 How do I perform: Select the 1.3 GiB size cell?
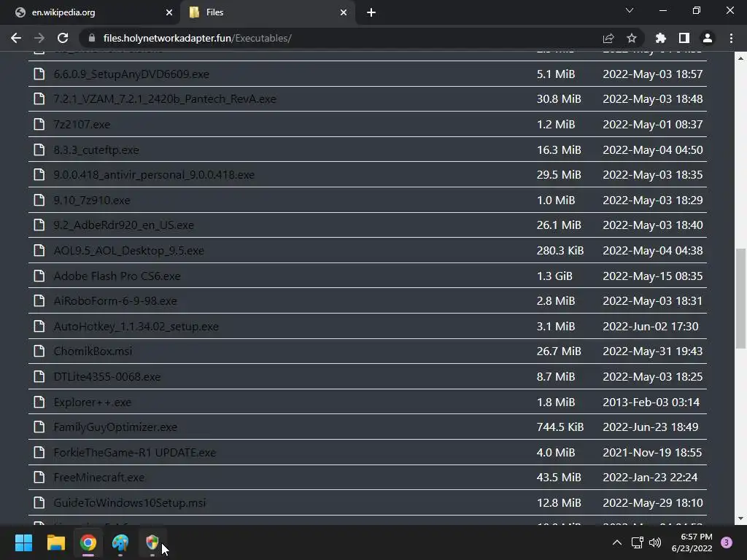[554, 276]
